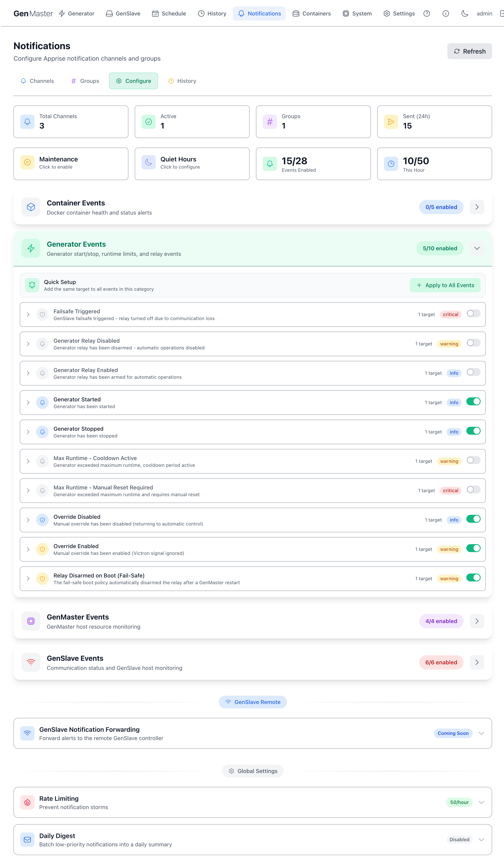Disable the Override Disabled event toggle

click(473, 519)
